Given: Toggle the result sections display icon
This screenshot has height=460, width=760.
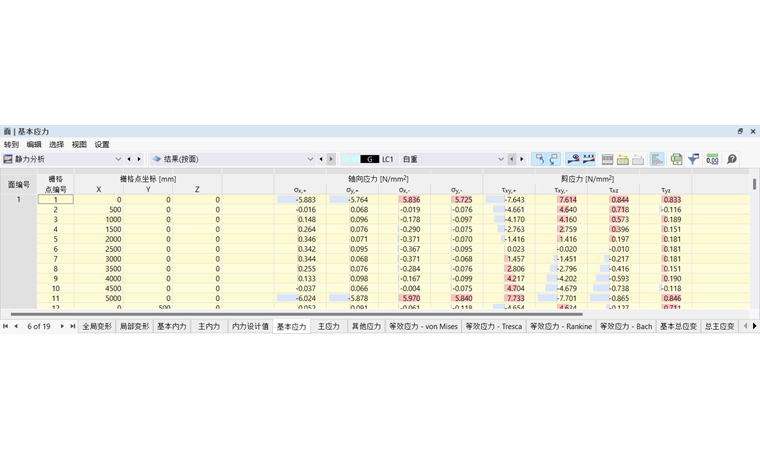Looking at the screenshot, I should point(588,159).
